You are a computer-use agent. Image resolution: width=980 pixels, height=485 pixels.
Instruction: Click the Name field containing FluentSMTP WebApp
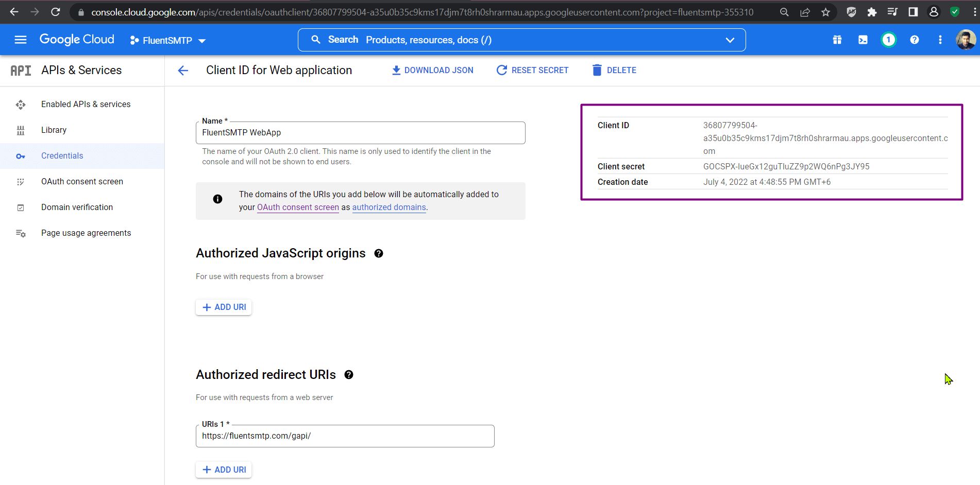(361, 133)
